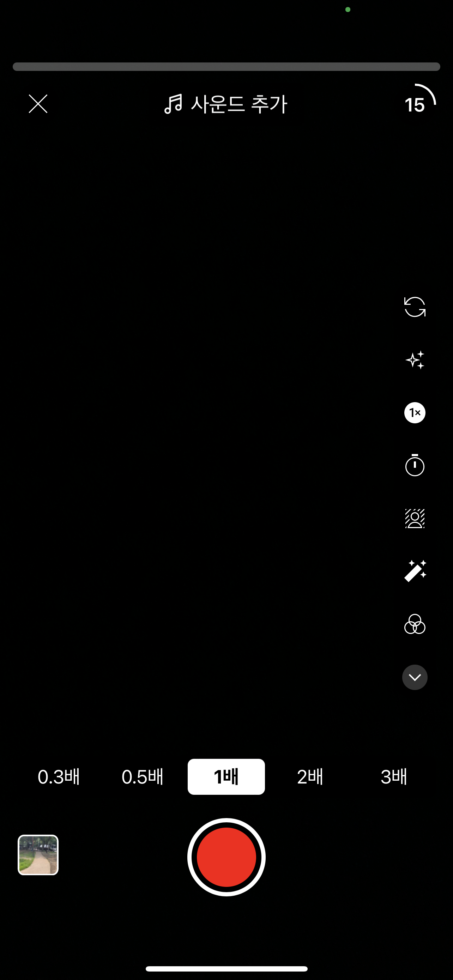Viewport: 453px width, 980px height.
Task: Click the recording progress bar
Action: [226, 67]
